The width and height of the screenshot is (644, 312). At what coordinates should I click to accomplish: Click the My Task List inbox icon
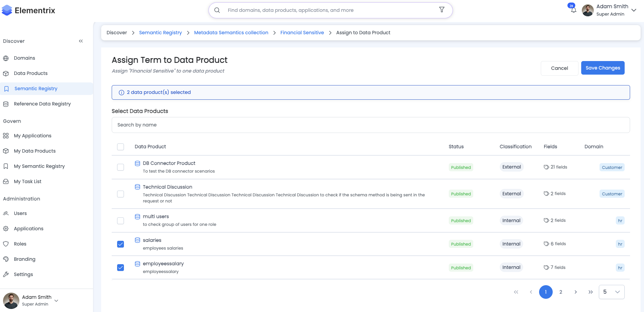(x=6, y=181)
